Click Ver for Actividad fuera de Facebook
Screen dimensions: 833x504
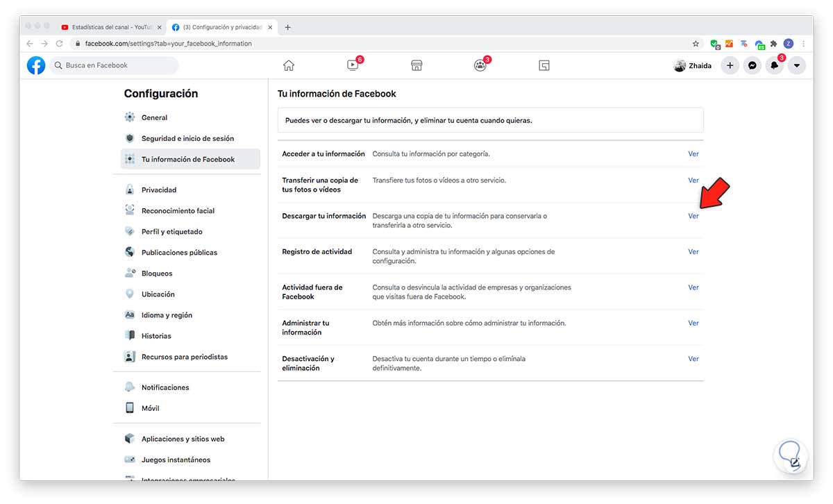(x=693, y=287)
